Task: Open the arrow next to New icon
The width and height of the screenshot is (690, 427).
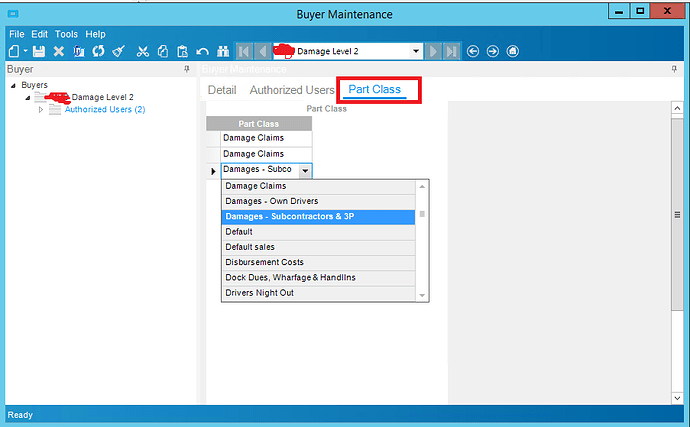Action: 26,51
